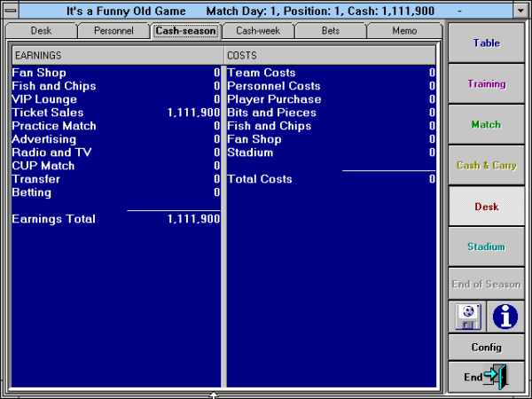The width and height of the screenshot is (532, 399).
Task: Open the league Table button
Action: 486,43
